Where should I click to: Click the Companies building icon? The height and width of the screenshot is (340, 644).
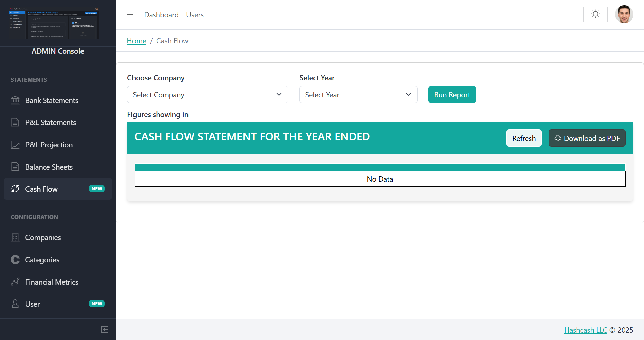point(15,237)
